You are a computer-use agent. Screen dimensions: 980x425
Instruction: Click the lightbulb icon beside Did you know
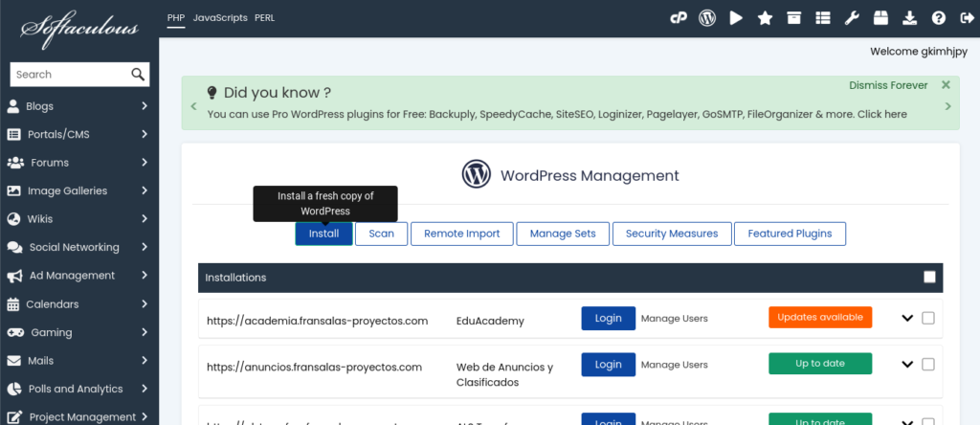tap(212, 93)
